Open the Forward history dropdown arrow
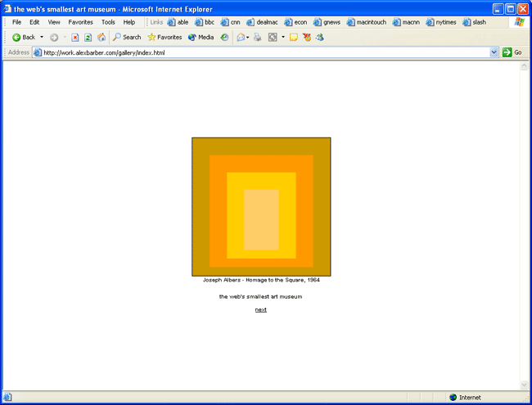 65,38
